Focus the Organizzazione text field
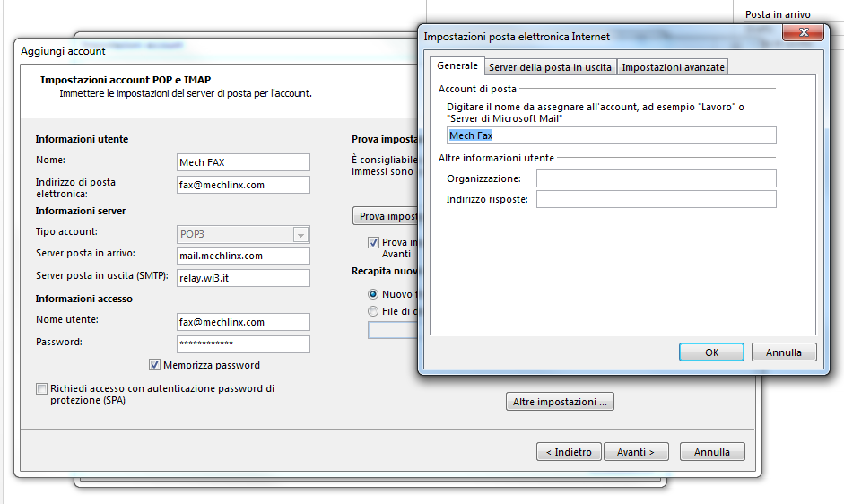 [x=656, y=178]
